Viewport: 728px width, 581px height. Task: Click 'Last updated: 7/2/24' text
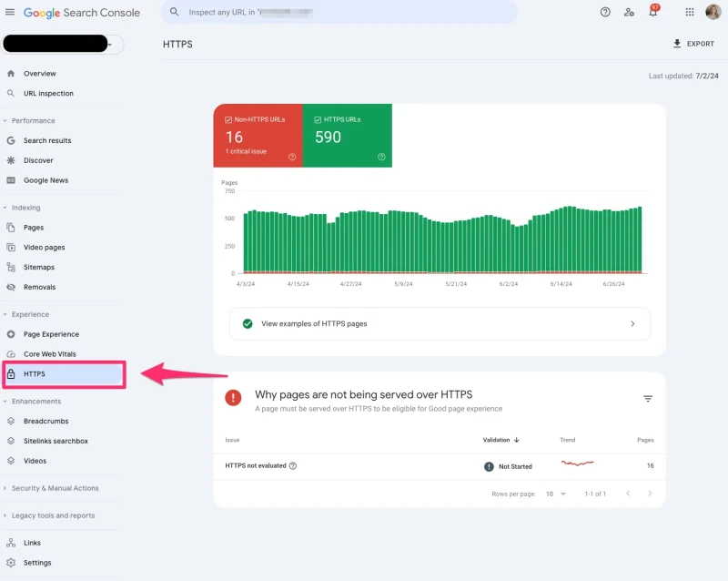(x=683, y=76)
